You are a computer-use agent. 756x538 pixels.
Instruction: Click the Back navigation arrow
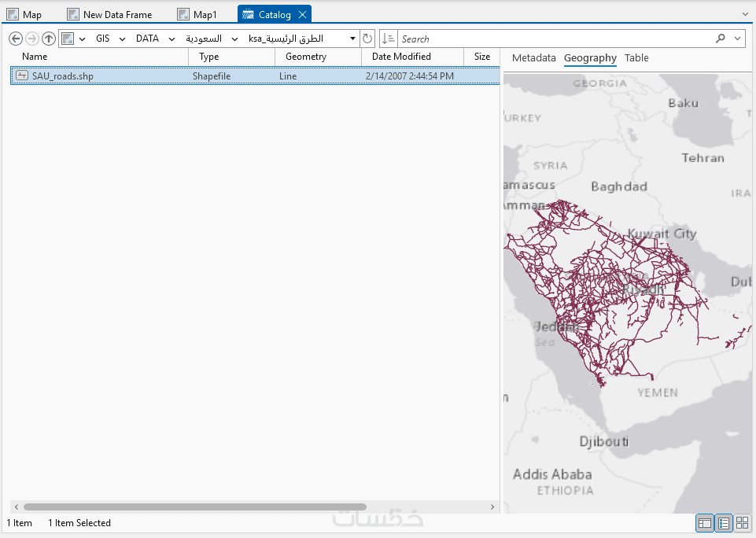click(16, 39)
